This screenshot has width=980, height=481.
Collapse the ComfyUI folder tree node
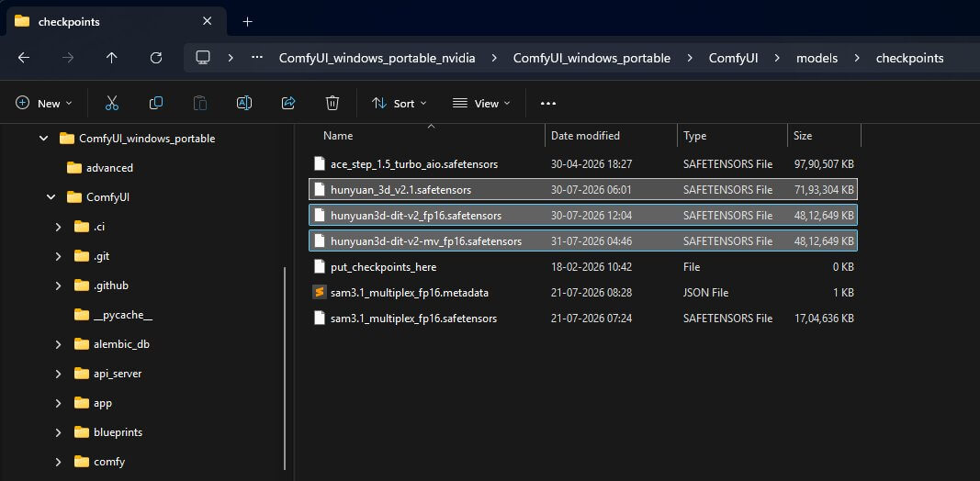coord(51,196)
